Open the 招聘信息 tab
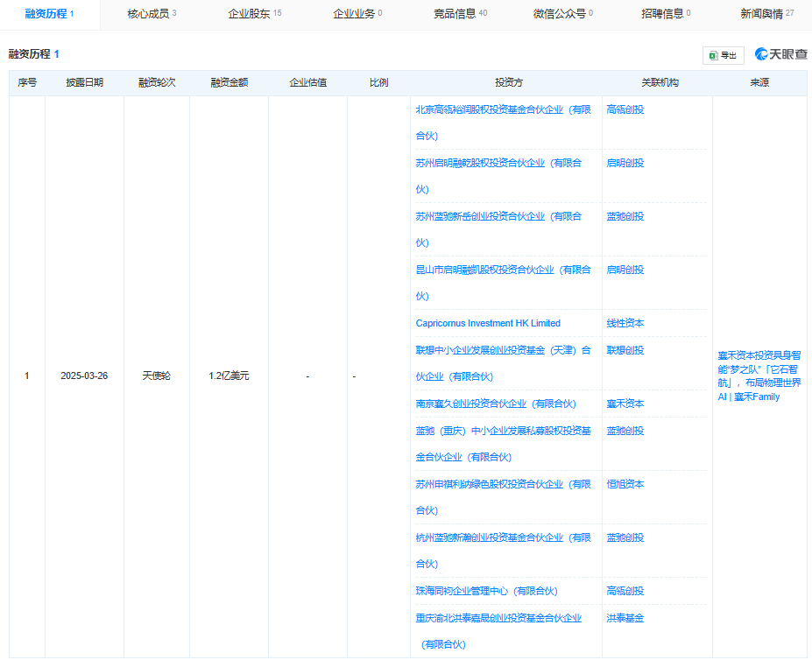The height and width of the screenshot is (660, 812). (x=666, y=14)
